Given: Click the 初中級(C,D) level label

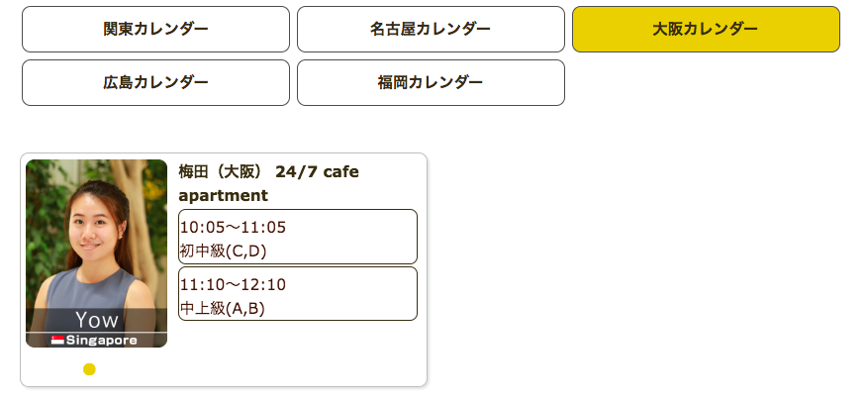Looking at the screenshot, I should [x=224, y=251].
